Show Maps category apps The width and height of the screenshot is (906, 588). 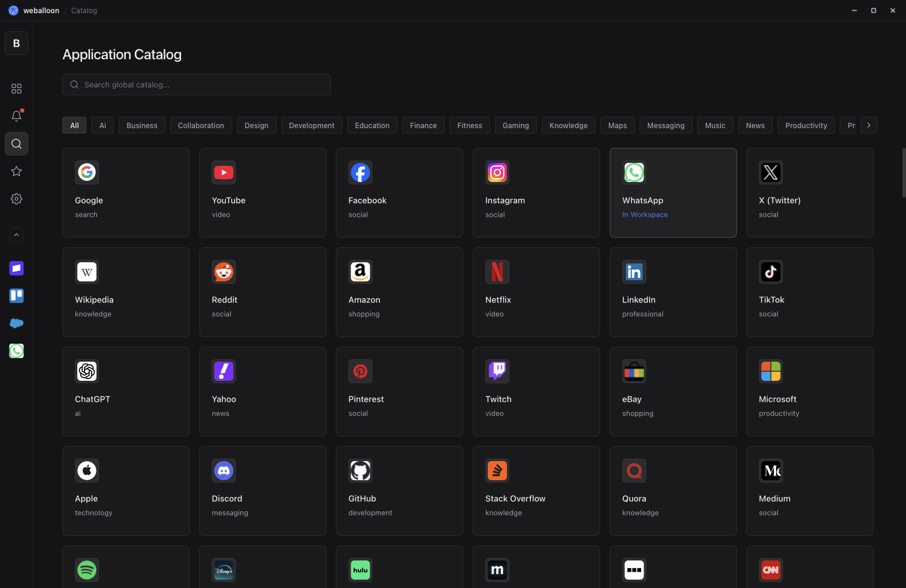[617, 126]
